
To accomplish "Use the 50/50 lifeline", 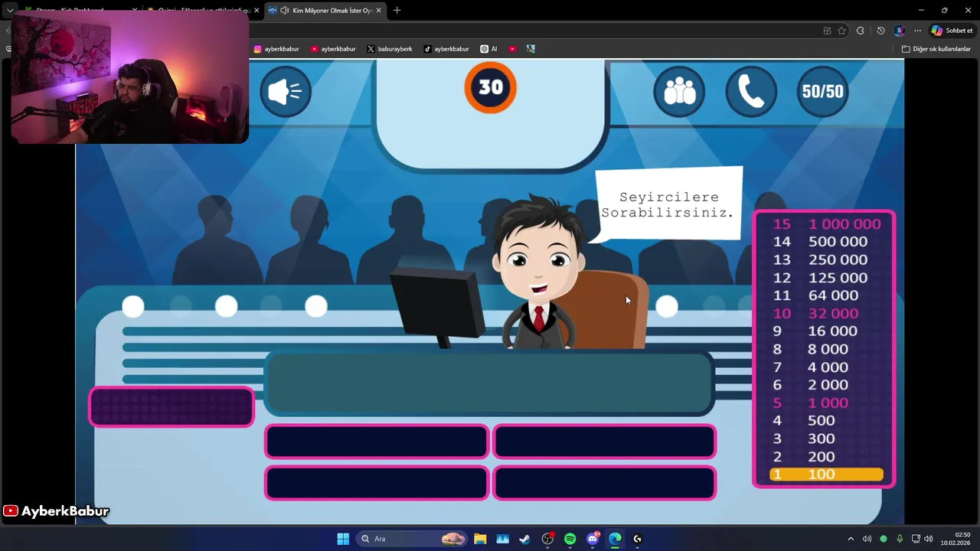I will click(x=822, y=91).
